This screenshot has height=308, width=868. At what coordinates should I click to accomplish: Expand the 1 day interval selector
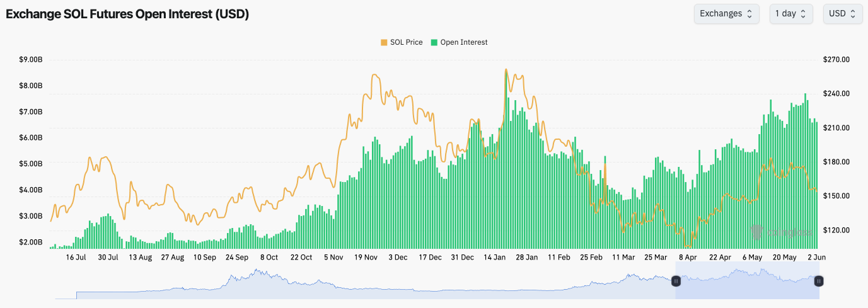coord(790,13)
